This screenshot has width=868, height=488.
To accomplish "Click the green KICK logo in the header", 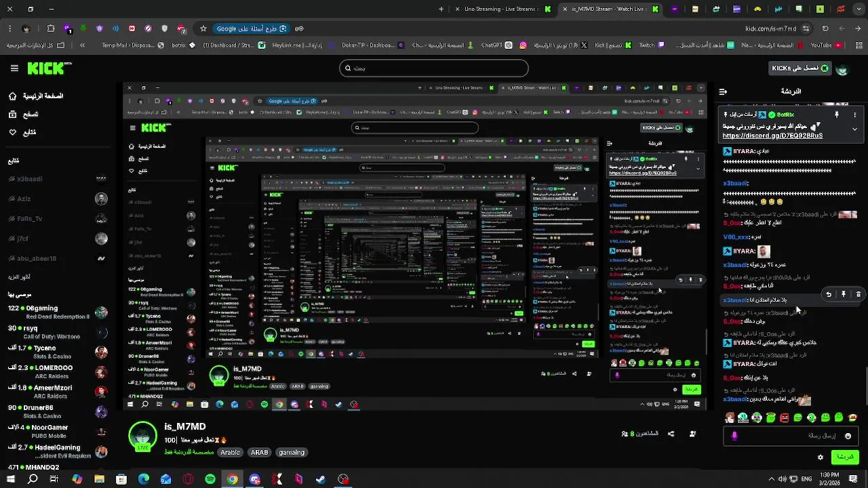I will point(49,68).
